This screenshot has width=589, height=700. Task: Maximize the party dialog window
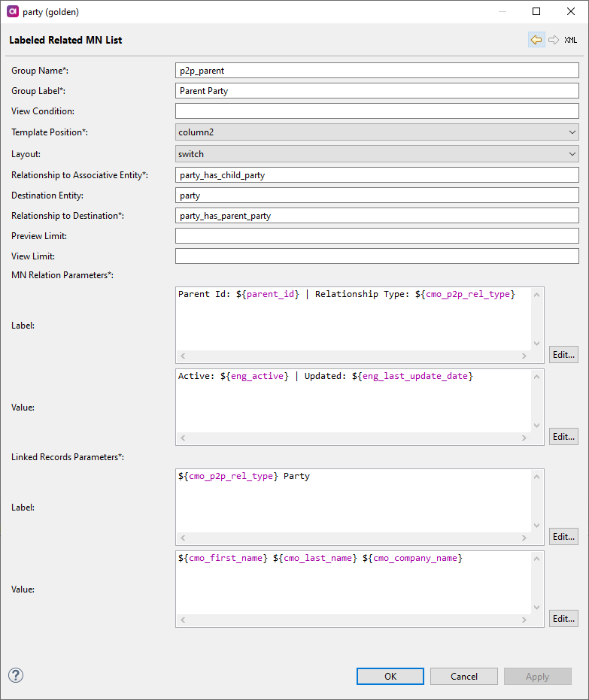pyautogui.click(x=536, y=12)
